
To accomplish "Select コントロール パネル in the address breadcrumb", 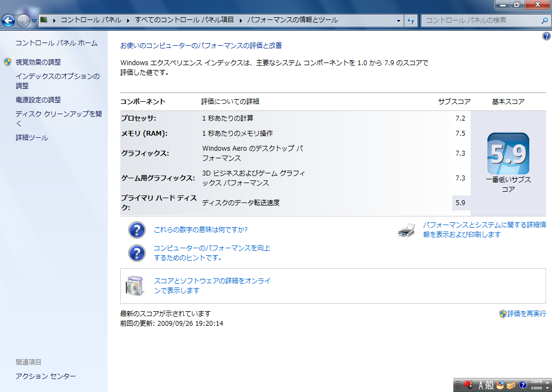I will (91, 20).
